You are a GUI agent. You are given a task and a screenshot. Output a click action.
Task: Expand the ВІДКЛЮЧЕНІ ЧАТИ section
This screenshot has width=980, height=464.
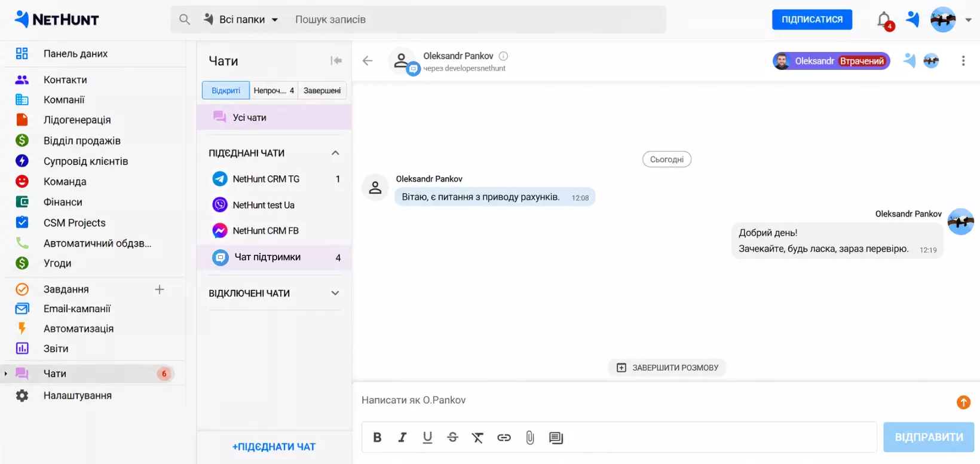point(335,293)
